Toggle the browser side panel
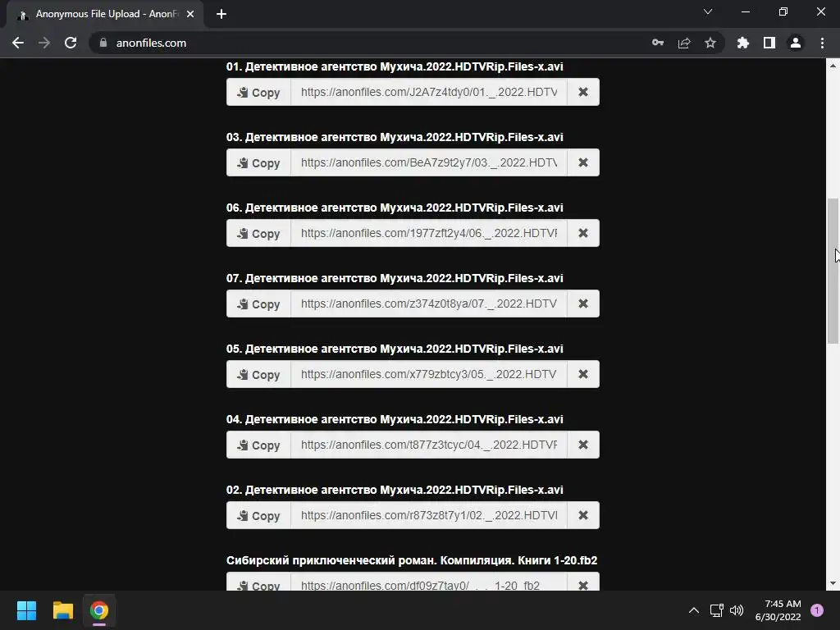The image size is (840, 630). click(769, 43)
